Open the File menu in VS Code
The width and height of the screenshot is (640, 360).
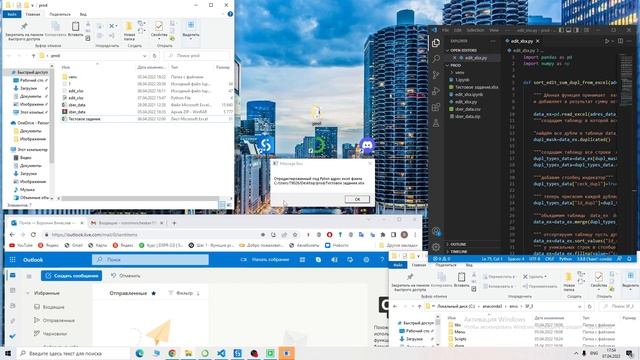(x=445, y=30)
